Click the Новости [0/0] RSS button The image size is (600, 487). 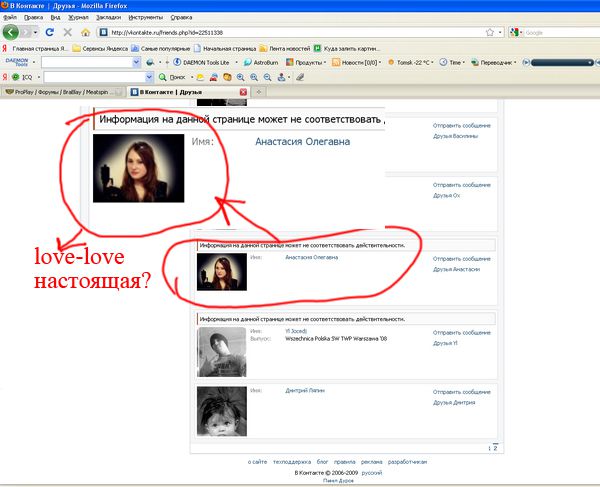point(354,62)
